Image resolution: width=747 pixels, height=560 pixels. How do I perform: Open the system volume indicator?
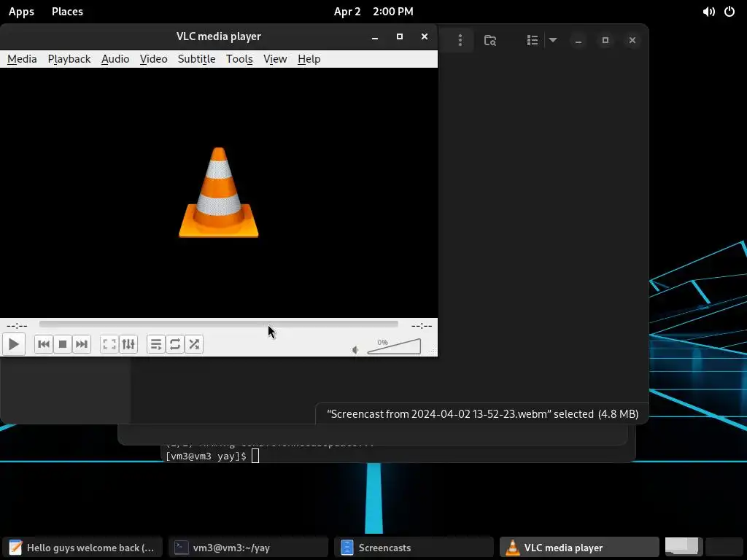[708, 12]
